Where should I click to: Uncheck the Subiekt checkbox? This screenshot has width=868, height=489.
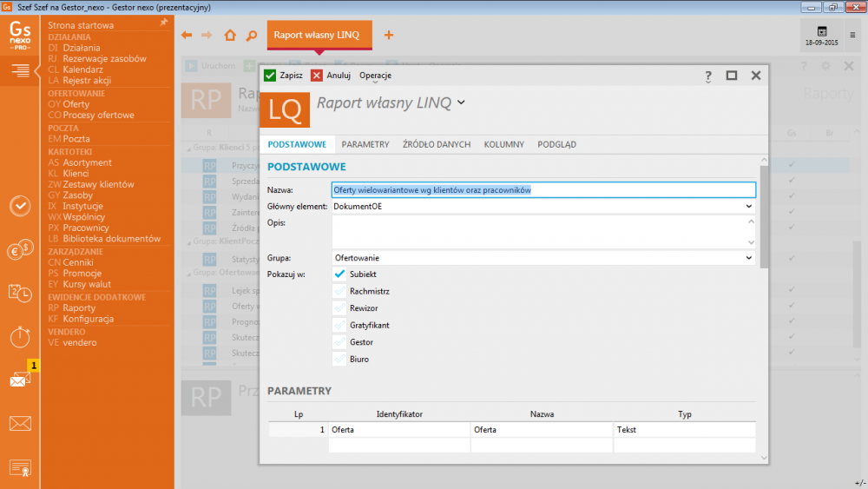pyautogui.click(x=339, y=274)
